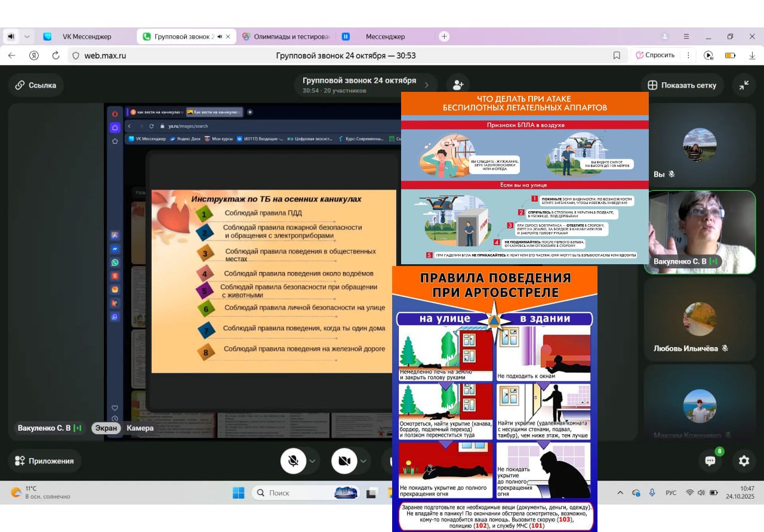Click the add participant icon
This screenshot has width=764, height=532.
(458, 85)
